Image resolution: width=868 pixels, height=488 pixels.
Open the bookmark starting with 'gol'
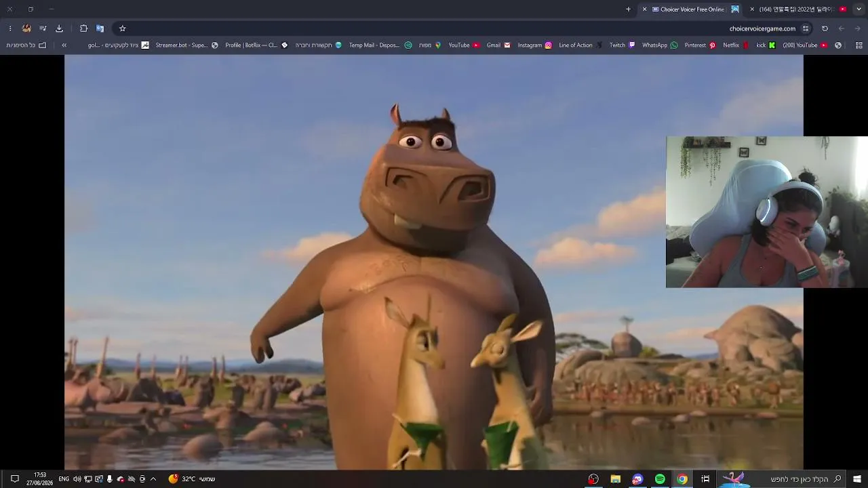pos(118,45)
